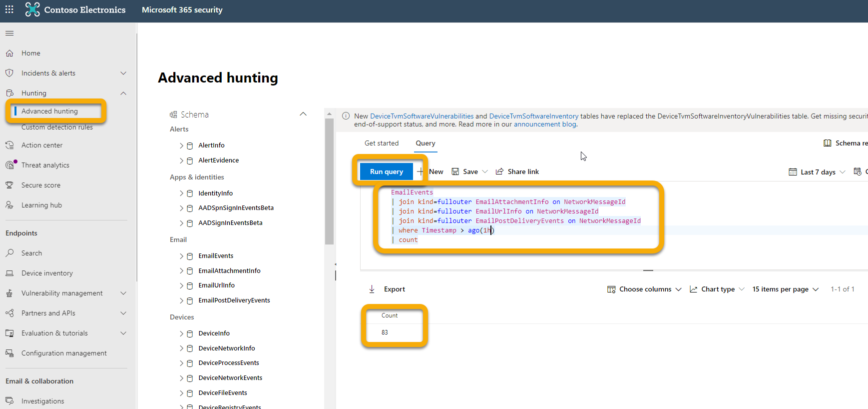Click the Configuration management icon
This screenshot has width=868, height=409.
9,353
